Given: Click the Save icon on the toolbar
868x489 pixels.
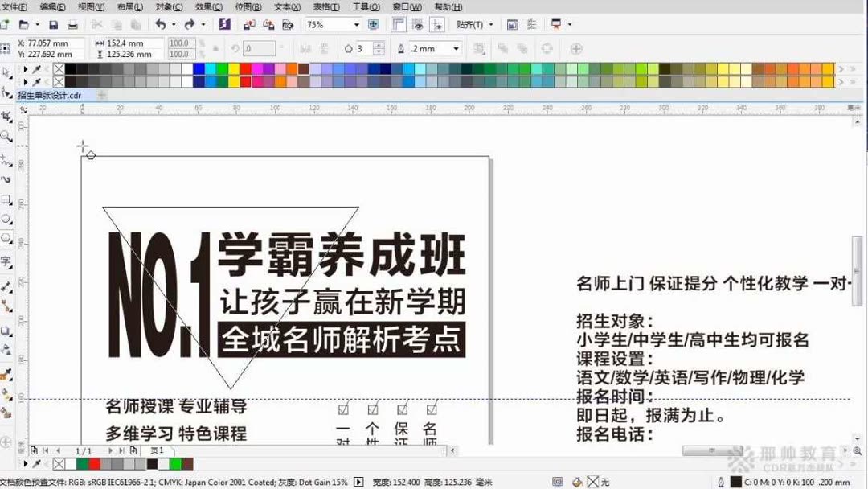Looking at the screenshot, I should coord(52,24).
